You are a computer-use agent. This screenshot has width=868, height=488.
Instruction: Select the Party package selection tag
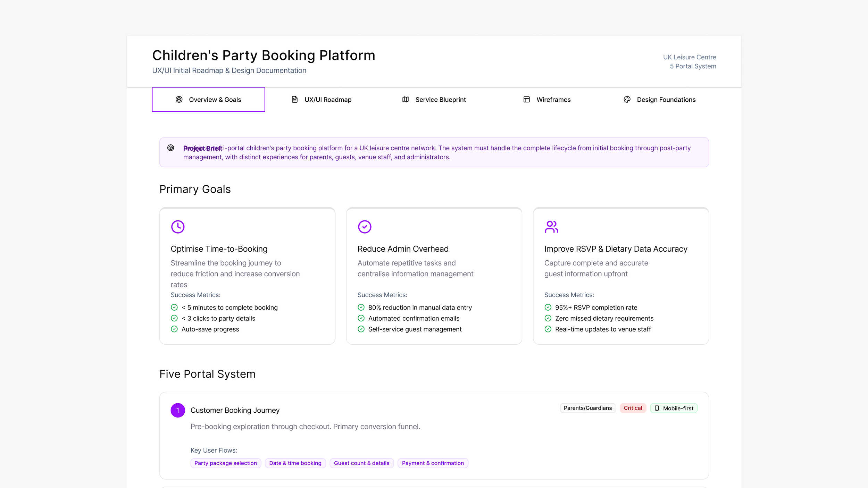click(226, 463)
